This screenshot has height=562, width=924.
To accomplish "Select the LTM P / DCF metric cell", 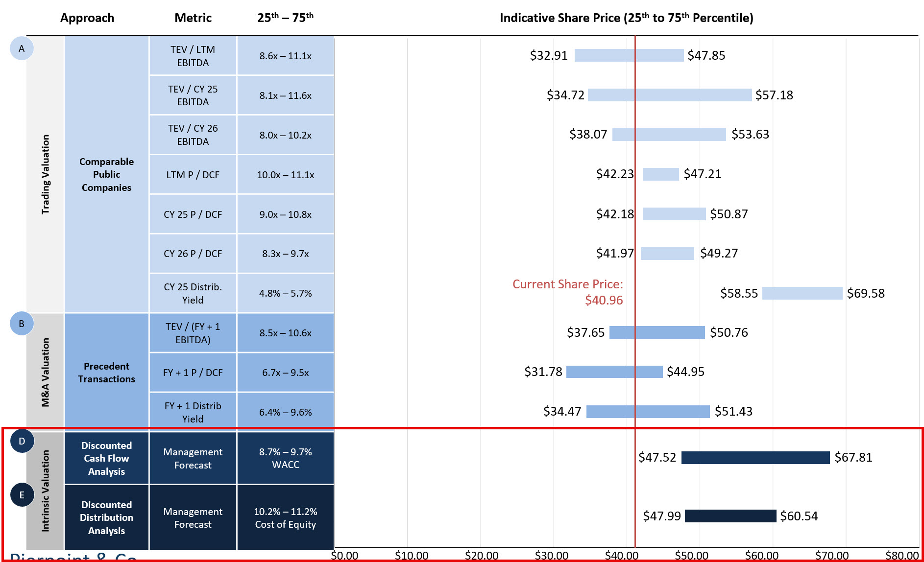I will point(193,175).
